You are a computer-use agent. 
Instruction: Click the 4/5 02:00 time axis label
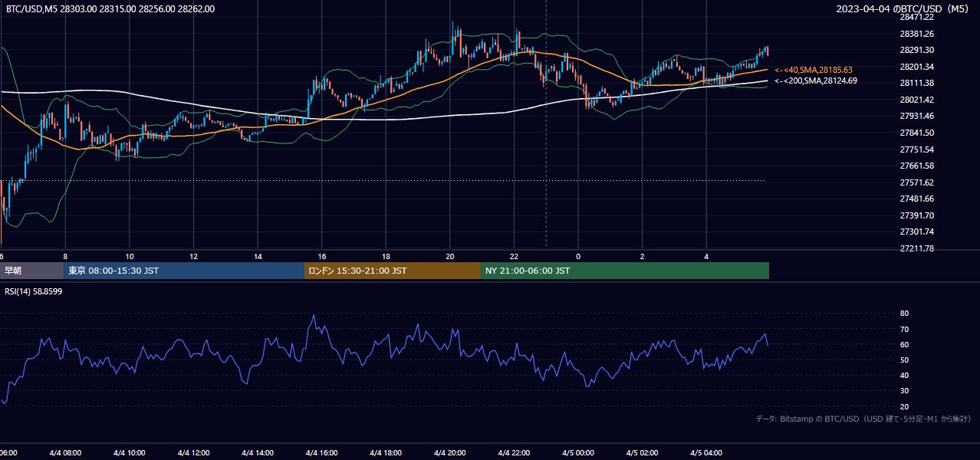coord(643,453)
